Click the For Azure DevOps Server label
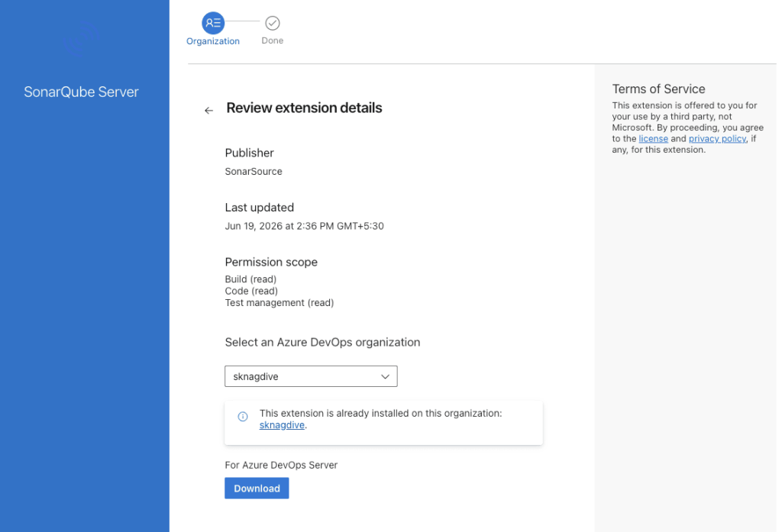Screen dimensions: 782x532 click(281, 465)
